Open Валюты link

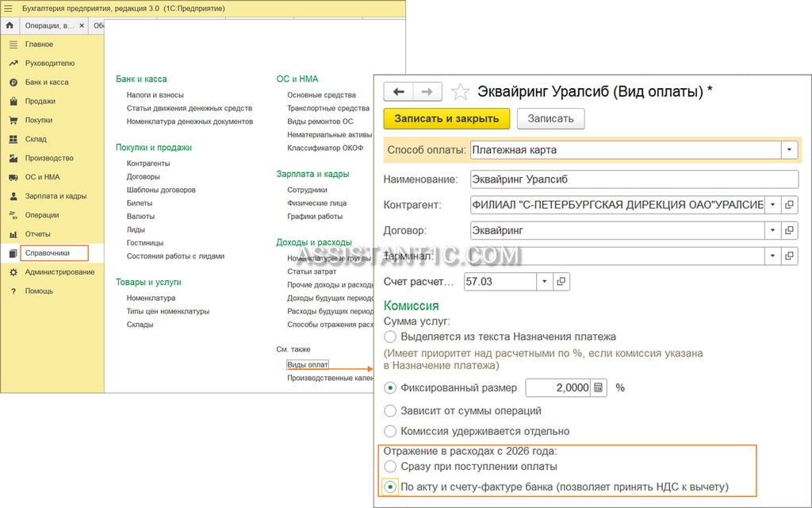[140, 216]
